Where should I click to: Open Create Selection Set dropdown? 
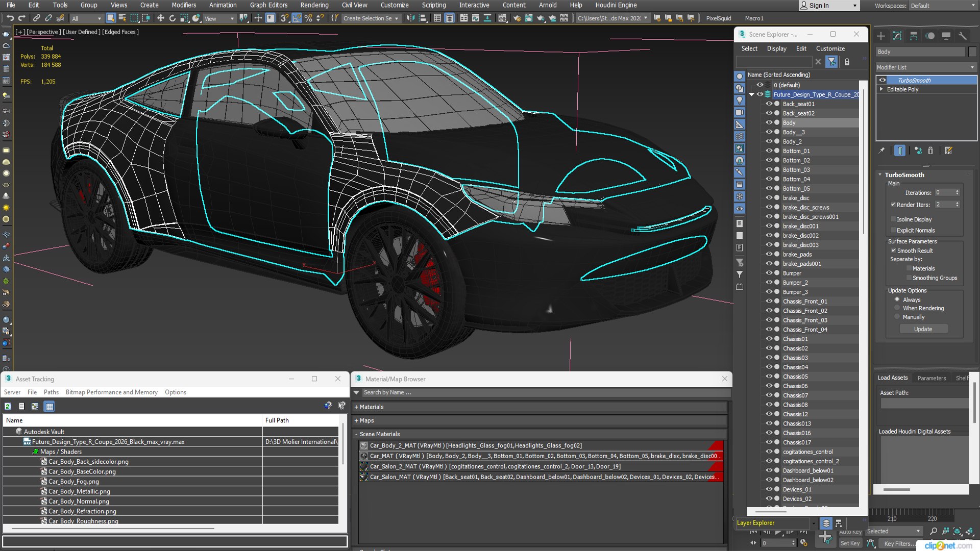click(371, 18)
